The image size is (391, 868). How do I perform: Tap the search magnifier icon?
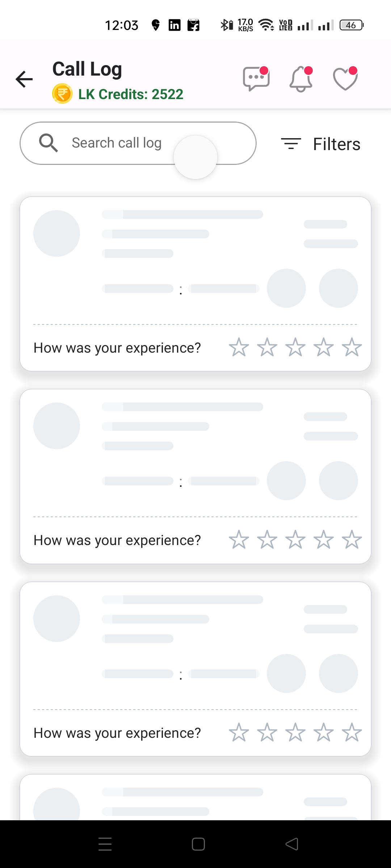pyautogui.click(x=49, y=143)
